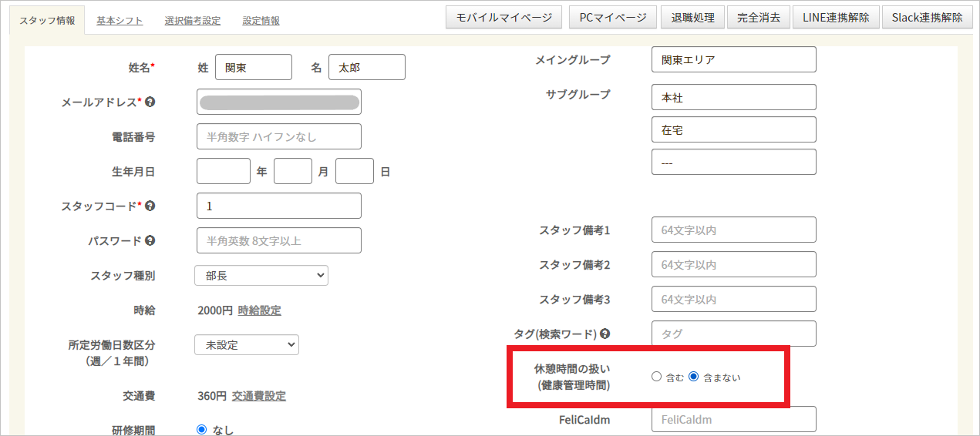Click the スタッフ備考1 text field
This screenshot has width=980, height=436.
pyautogui.click(x=733, y=230)
